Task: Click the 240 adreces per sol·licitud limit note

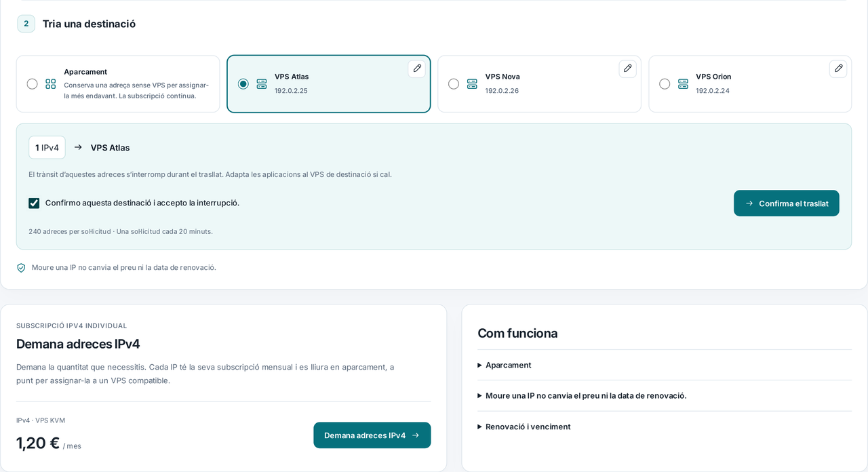Action: pyautogui.click(x=121, y=231)
